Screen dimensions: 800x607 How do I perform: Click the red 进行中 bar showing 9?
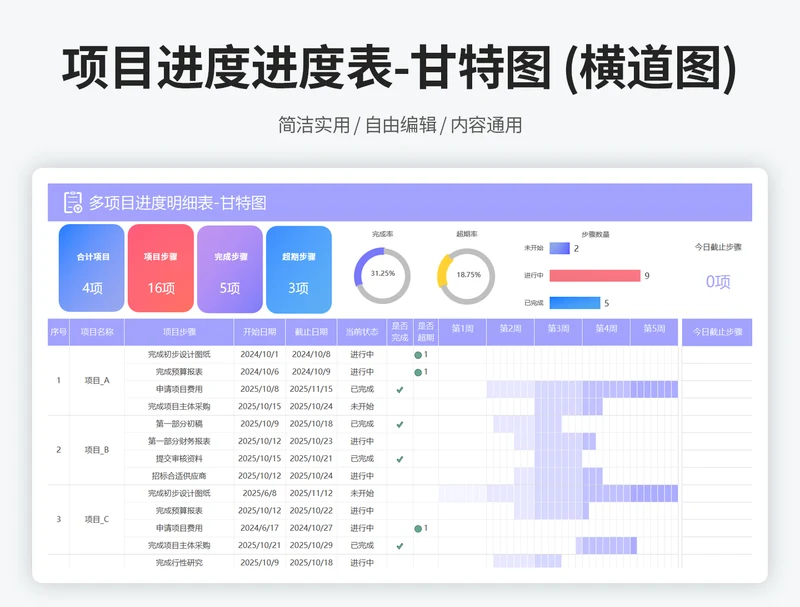click(x=595, y=276)
